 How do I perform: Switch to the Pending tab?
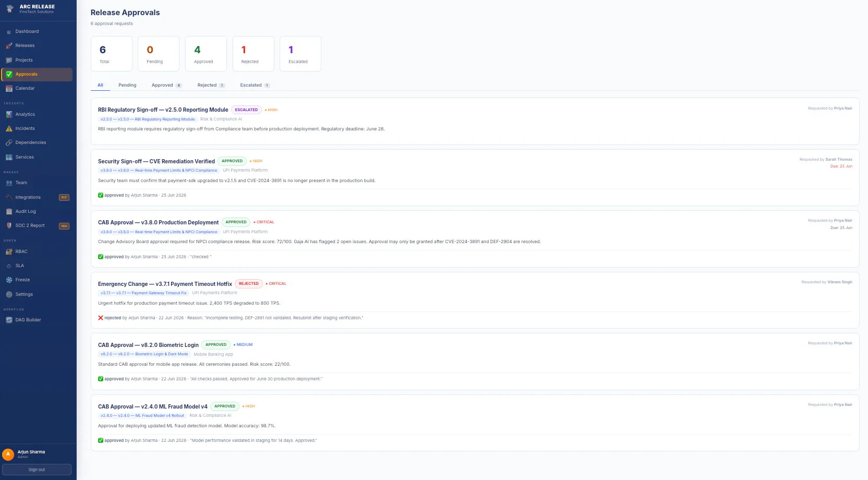pos(127,85)
